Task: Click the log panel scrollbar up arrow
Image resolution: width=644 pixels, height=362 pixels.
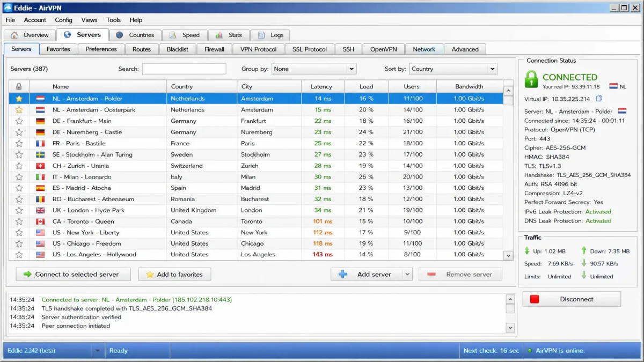Action: click(510, 298)
